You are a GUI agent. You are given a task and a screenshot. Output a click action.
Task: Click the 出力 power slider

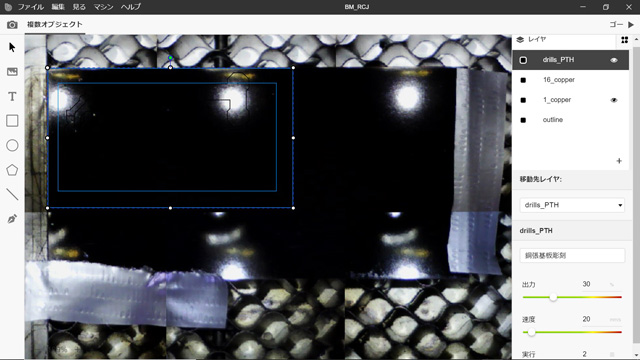(572, 298)
